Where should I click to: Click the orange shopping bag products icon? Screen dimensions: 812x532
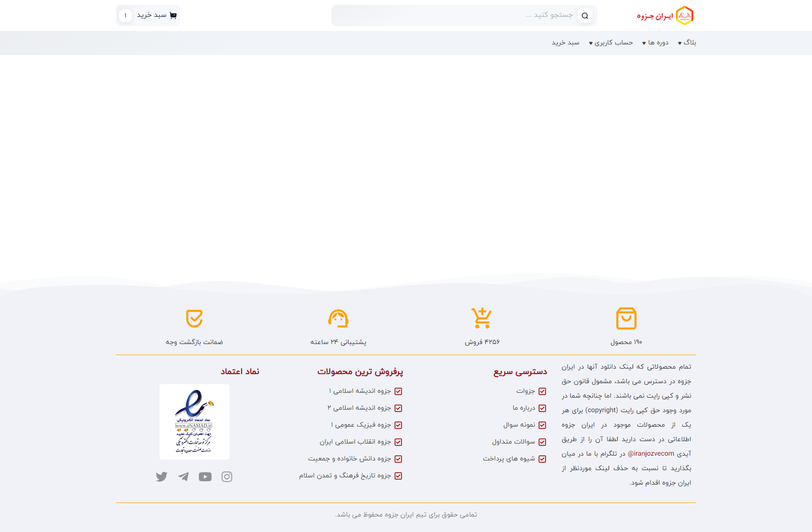pos(626,318)
